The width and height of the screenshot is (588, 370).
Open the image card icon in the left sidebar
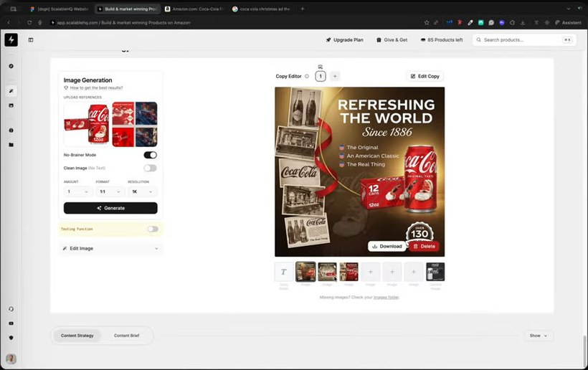tap(11, 105)
